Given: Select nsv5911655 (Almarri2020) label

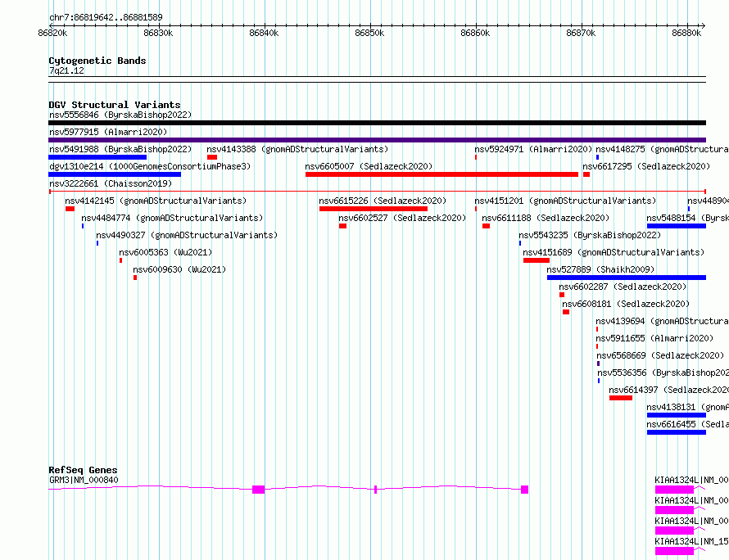Looking at the screenshot, I should point(654,338).
